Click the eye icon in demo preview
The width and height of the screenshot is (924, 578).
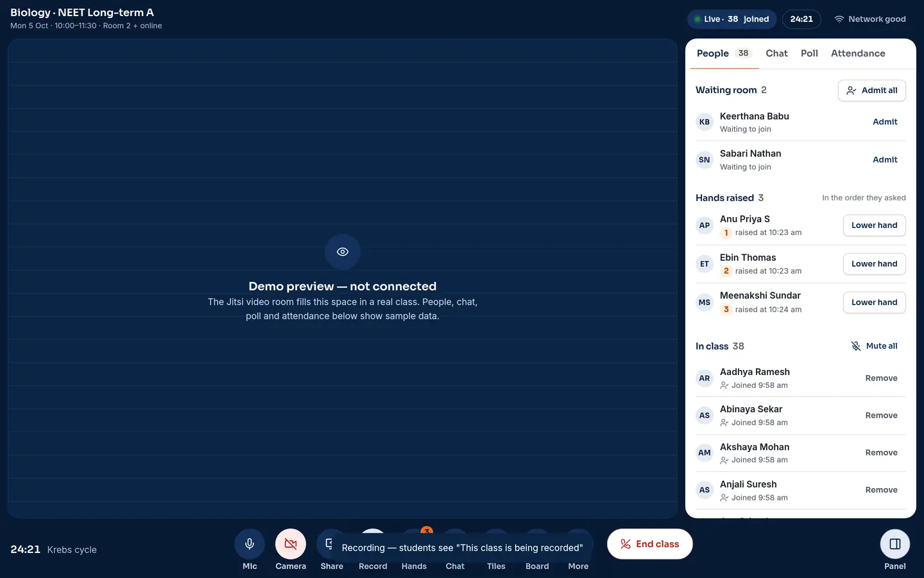[x=343, y=252]
